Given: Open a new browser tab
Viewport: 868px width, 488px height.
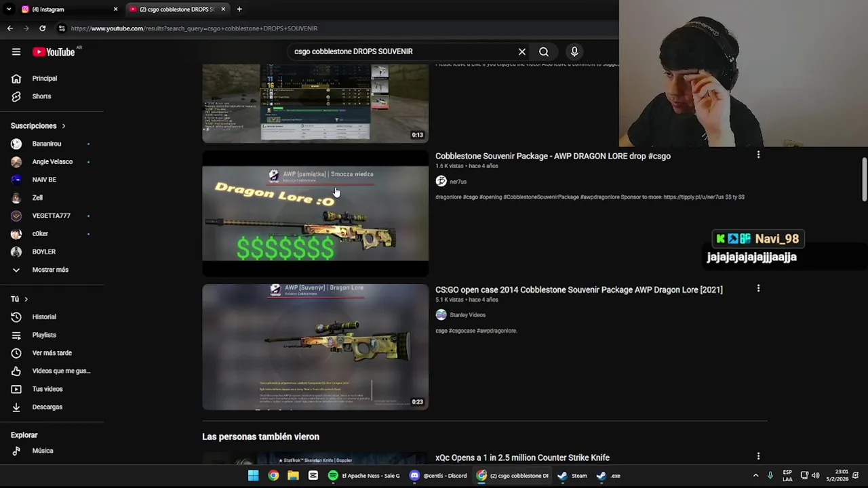Looking at the screenshot, I should [x=239, y=9].
